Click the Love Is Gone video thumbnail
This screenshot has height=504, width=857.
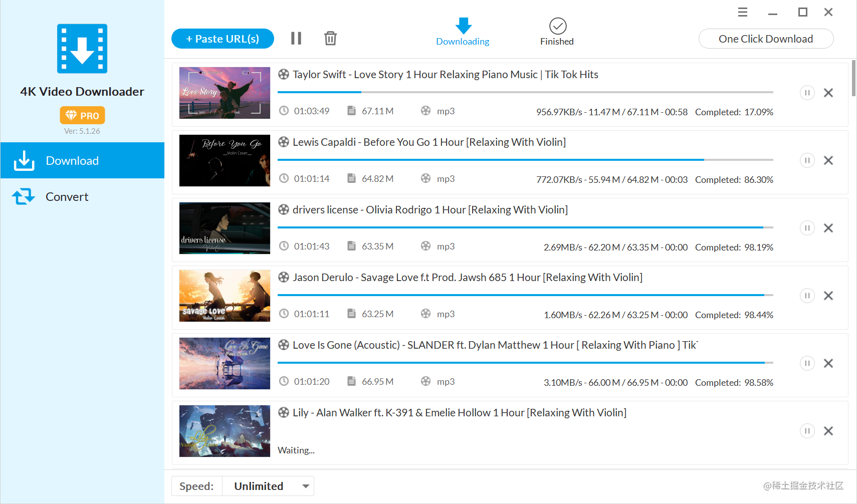pos(225,363)
